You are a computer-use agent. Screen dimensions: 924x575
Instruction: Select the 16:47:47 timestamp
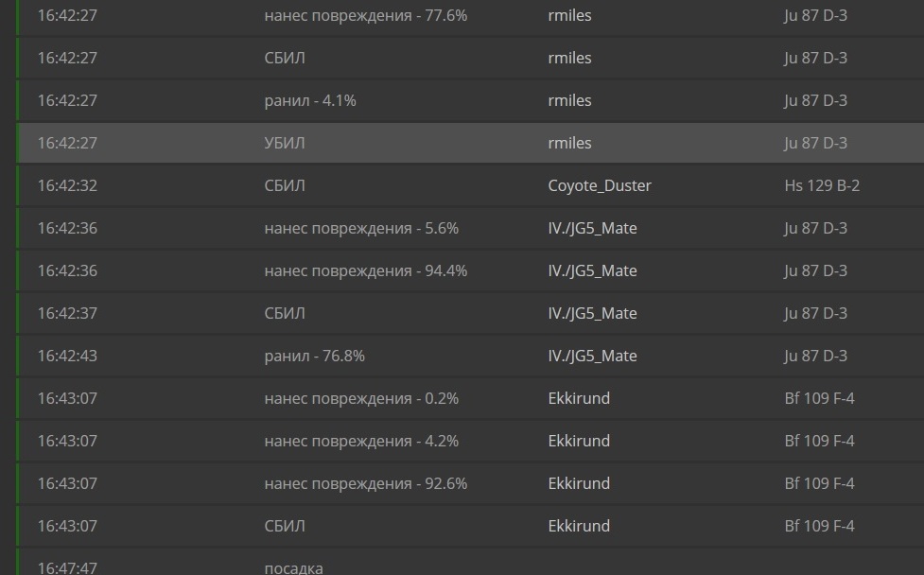click(x=67, y=568)
